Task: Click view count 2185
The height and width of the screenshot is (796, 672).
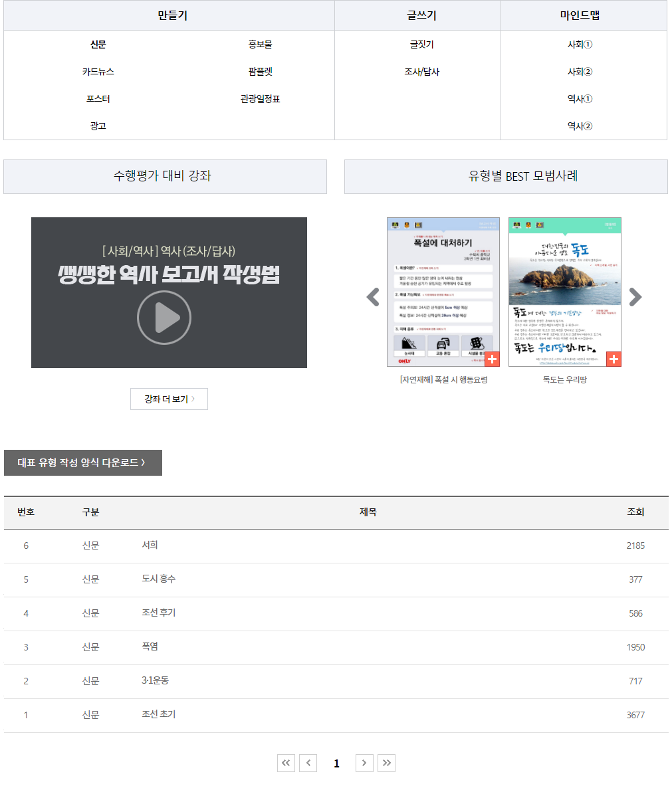Action: point(635,546)
